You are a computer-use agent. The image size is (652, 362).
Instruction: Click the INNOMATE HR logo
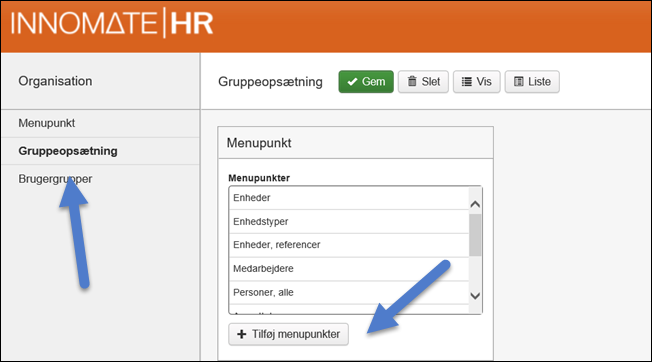coord(111,23)
